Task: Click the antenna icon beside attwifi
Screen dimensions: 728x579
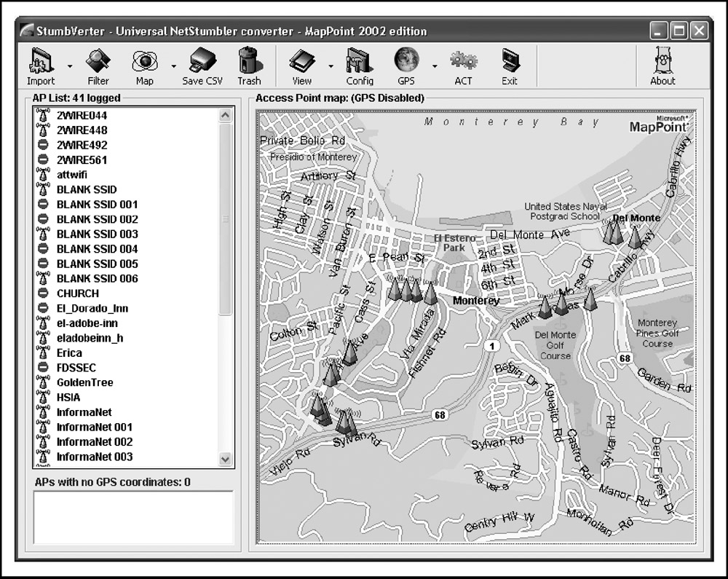Action: point(43,175)
